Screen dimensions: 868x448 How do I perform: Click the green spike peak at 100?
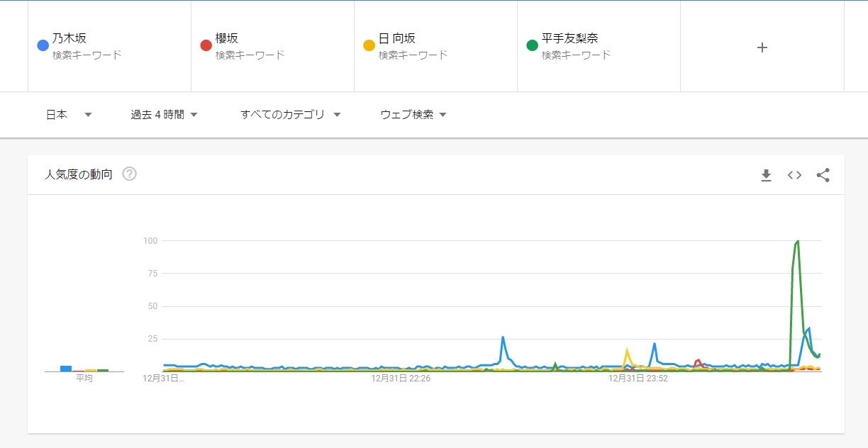798,242
